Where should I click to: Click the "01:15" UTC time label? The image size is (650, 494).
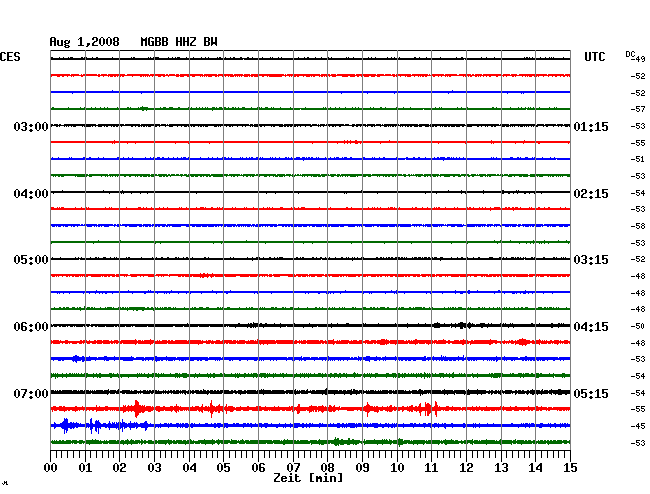[591, 126]
